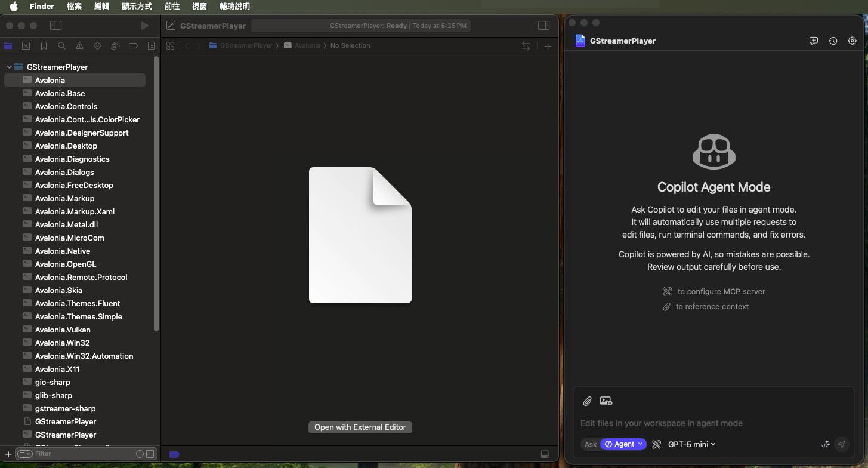The height and width of the screenshot is (468, 868).
Task: Click the Add Editor plus icon
Action: click(x=548, y=45)
